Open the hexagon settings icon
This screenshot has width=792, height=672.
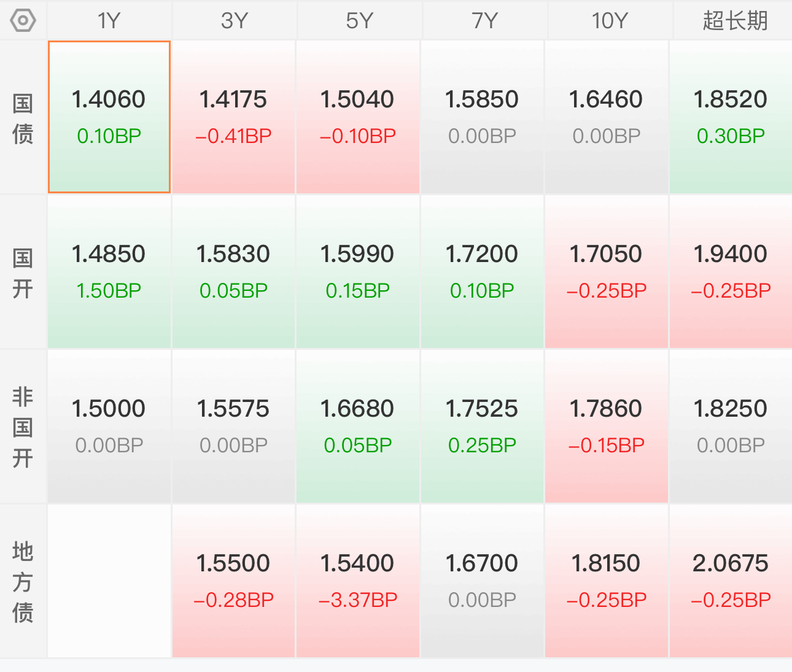point(23,20)
